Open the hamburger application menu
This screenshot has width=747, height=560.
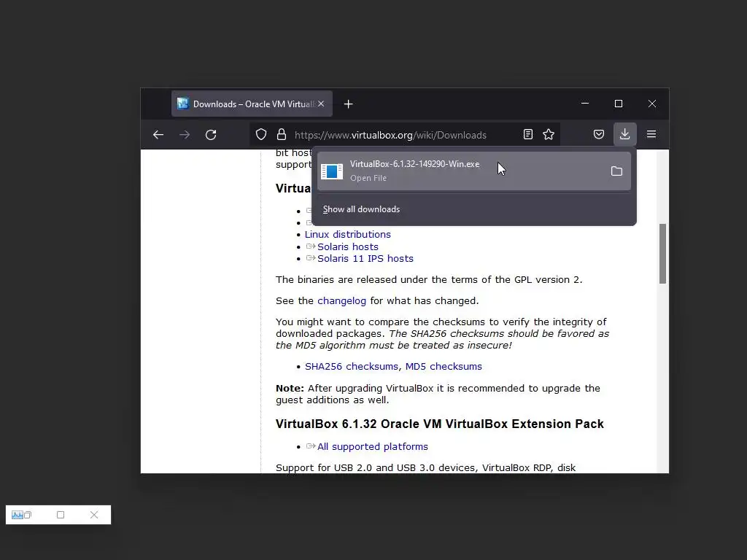651,134
